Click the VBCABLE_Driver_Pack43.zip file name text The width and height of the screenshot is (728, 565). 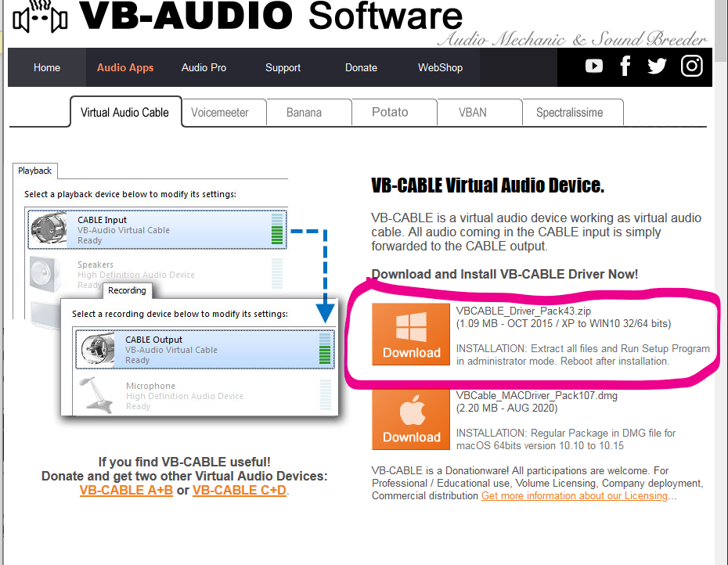pyautogui.click(x=523, y=311)
